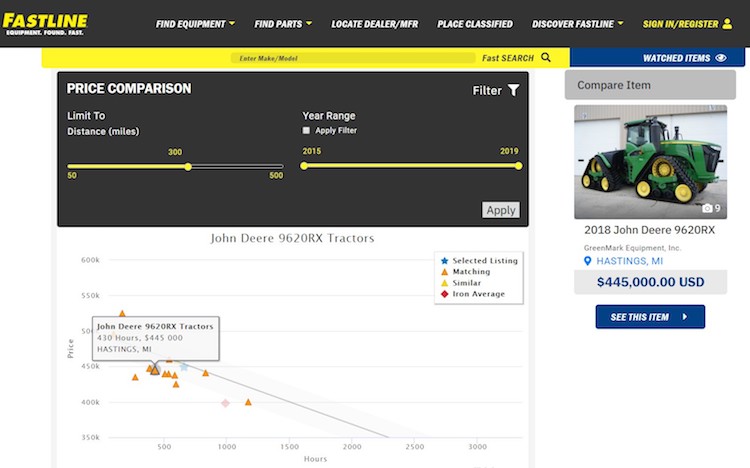Viewport: 750px width, 468px height.
Task: Click the Filter funnel icon
Action: click(x=514, y=90)
